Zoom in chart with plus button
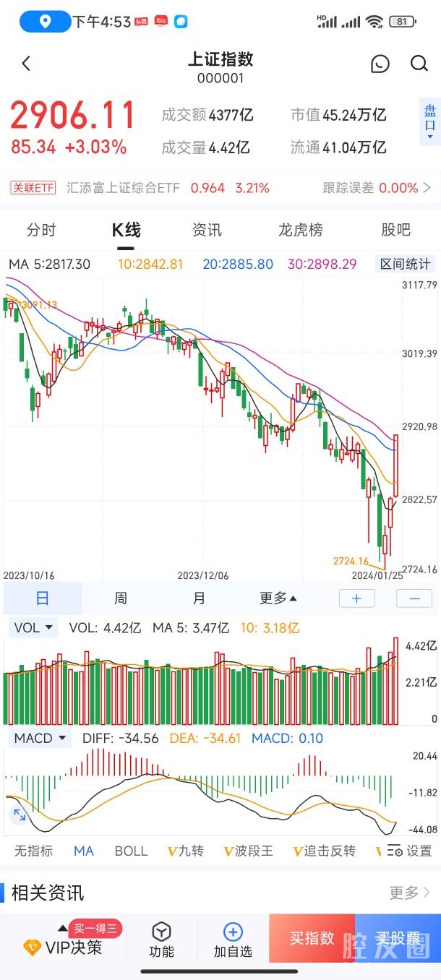Screen dimensions: 441x980 click(357, 598)
